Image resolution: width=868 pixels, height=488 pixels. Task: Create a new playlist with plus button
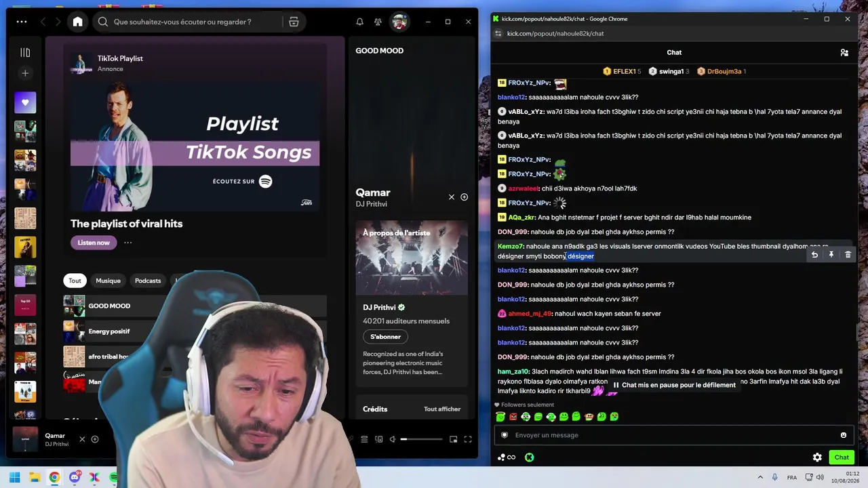(x=25, y=73)
